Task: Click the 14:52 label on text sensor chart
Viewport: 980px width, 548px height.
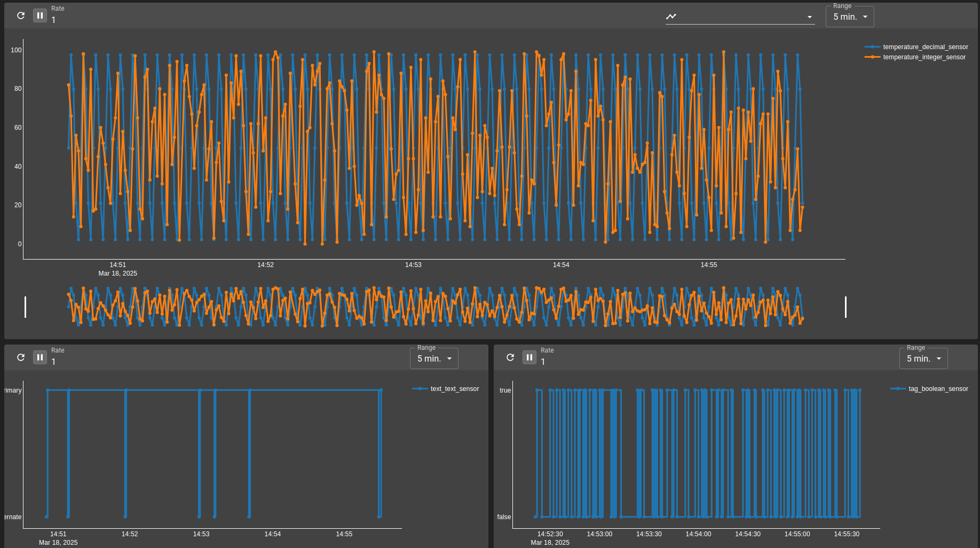Action: (x=130, y=534)
